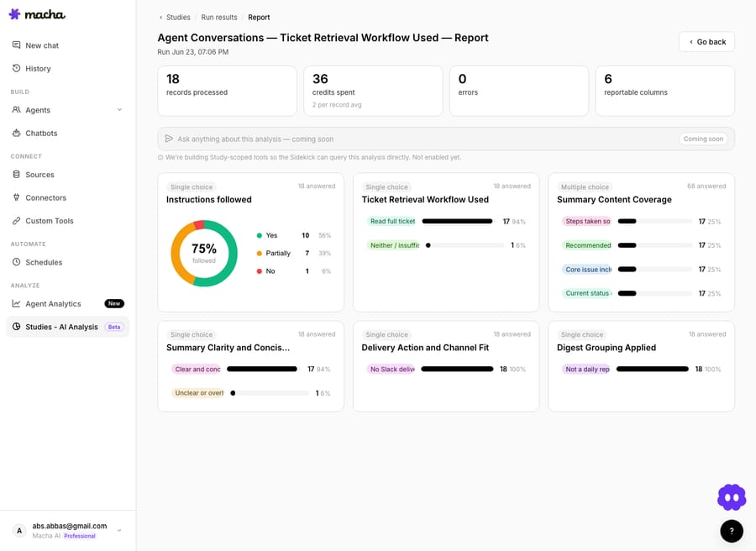756x551 pixels.
Task: Open the help question mark button
Action: [732, 531]
